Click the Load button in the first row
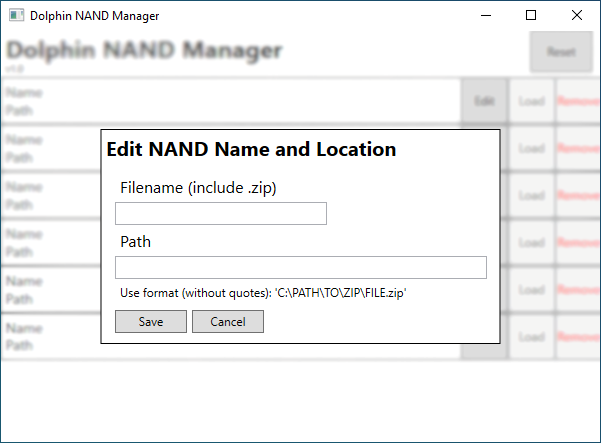 click(532, 101)
